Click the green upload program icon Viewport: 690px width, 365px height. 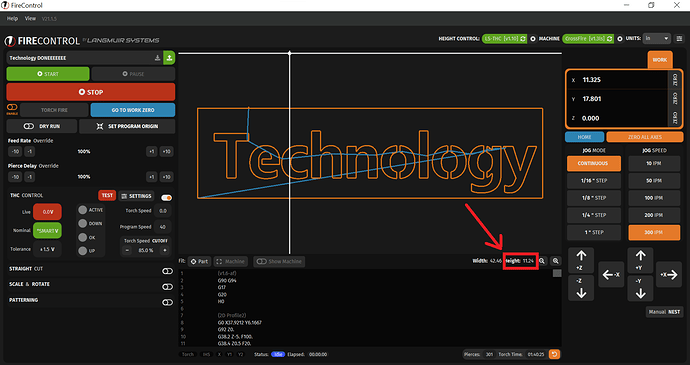pyautogui.click(x=169, y=58)
